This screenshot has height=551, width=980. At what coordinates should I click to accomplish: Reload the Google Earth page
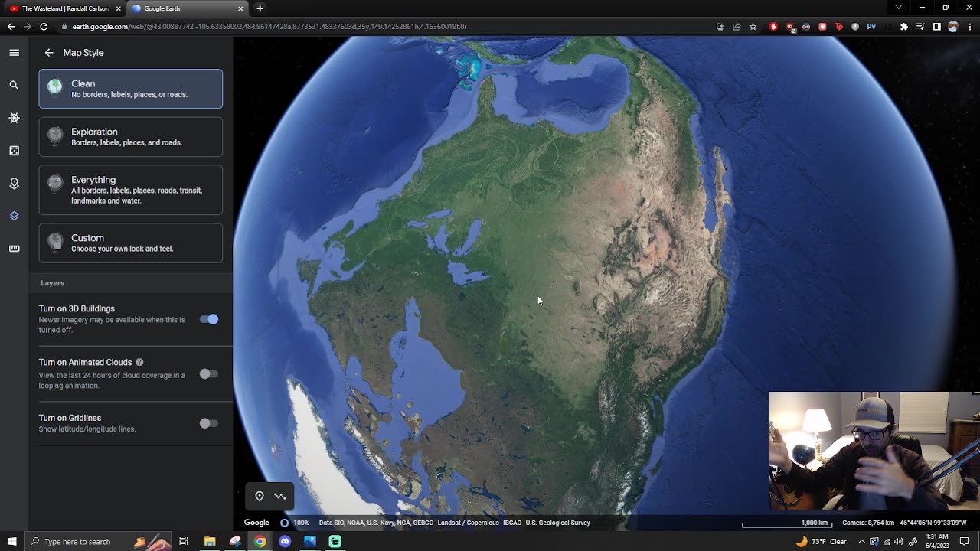(44, 26)
